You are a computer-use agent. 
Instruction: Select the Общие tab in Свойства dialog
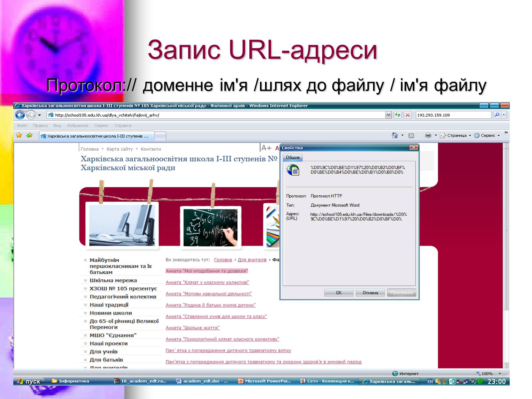coord(293,157)
